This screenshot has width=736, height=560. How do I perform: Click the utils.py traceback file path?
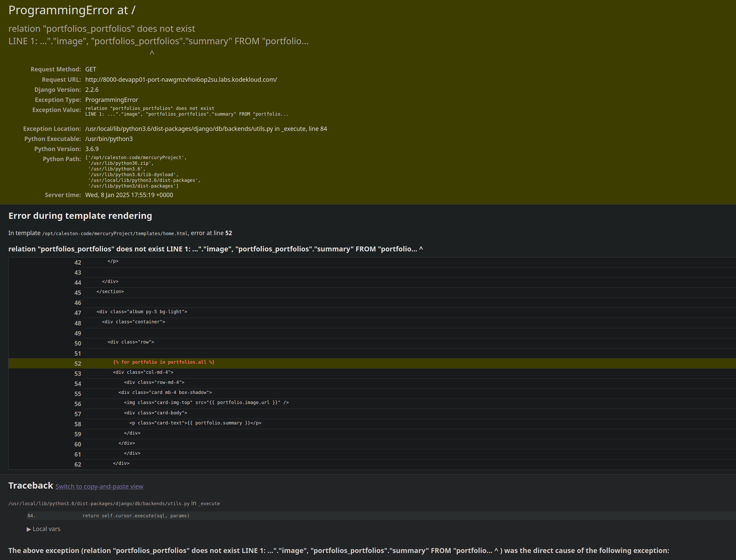(x=99, y=504)
